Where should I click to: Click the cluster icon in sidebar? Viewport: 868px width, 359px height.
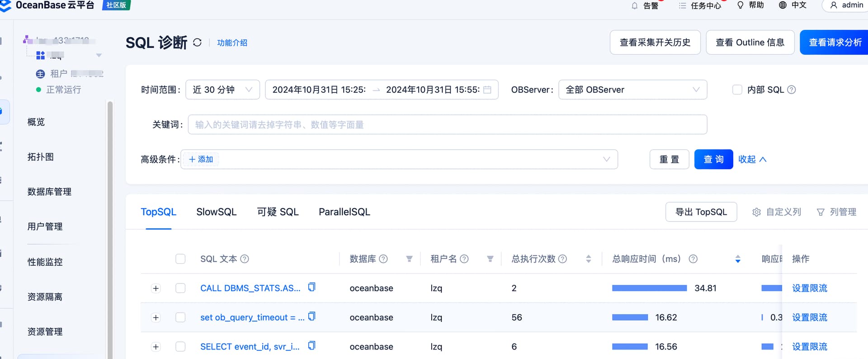tap(28, 40)
